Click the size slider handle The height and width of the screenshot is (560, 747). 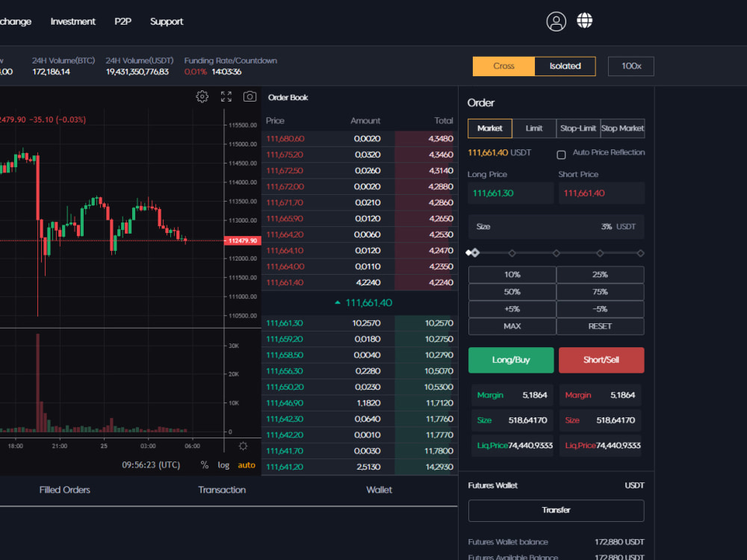tap(474, 253)
